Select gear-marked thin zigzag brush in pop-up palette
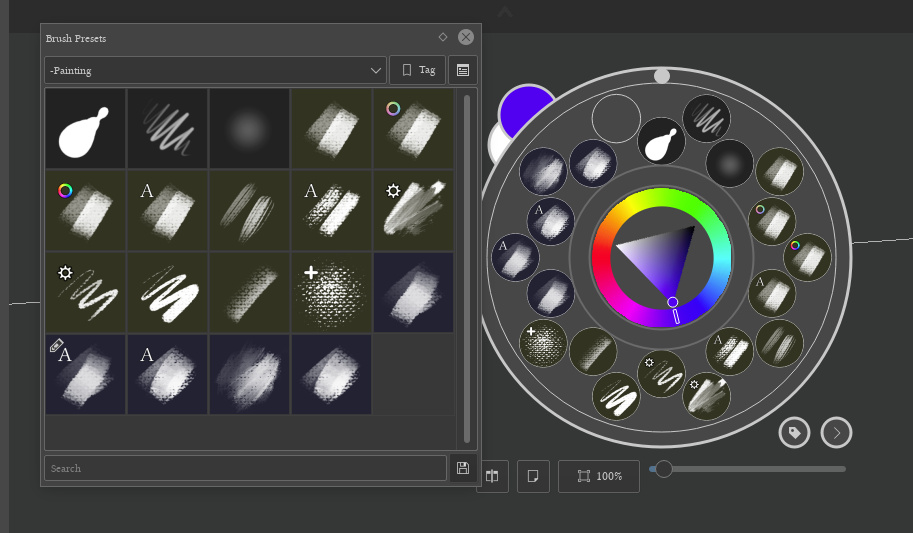This screenshot has height=533, width=913. click(661, 374)
